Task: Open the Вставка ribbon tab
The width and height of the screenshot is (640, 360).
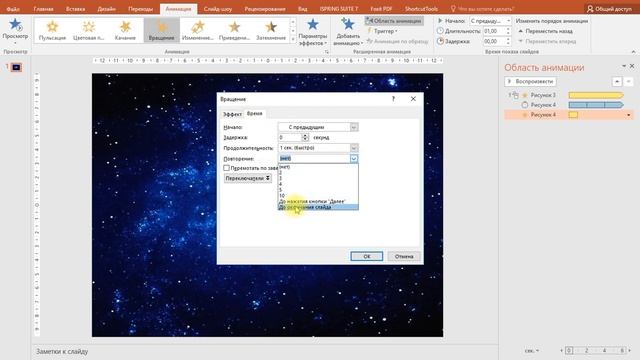Action: (76, 9)
